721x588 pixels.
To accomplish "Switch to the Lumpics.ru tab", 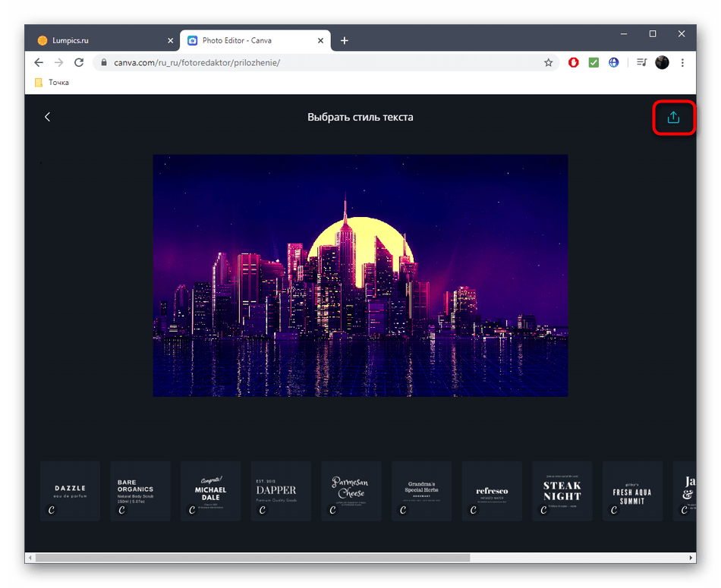I will click(x=105, y=40).
